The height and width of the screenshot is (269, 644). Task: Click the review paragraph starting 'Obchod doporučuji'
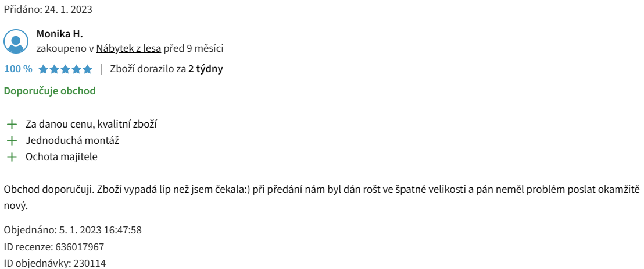pyautogui.click(x=322, y=198)
